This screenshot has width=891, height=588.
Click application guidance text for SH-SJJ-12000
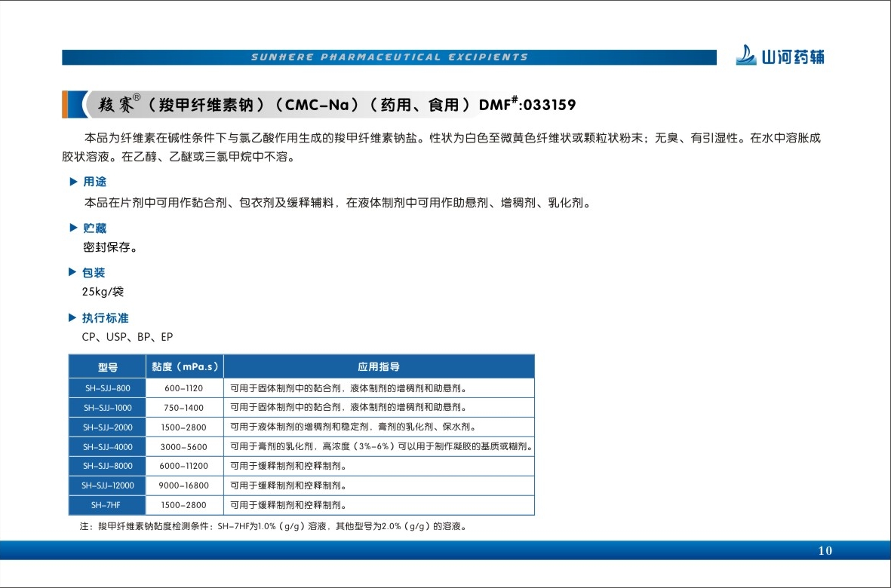pos(288,485)
